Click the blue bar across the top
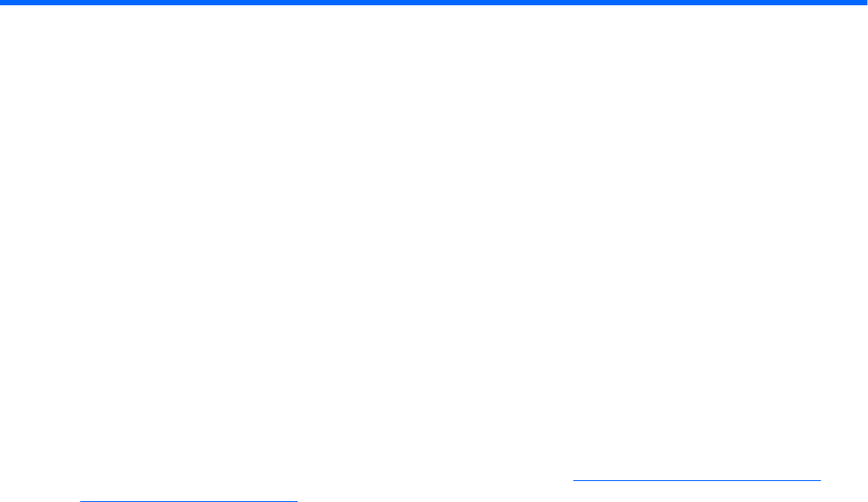This screenshot has width=868, height=502. tap(434, 3)
